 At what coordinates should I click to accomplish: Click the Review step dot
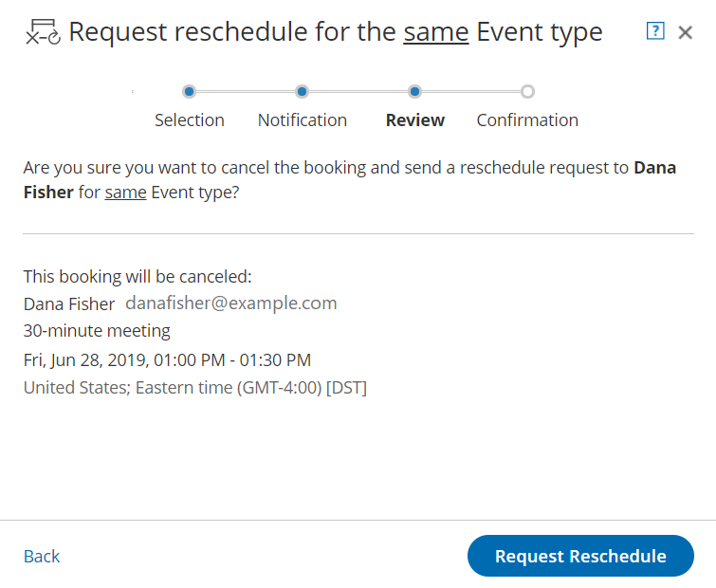click(414, 92)
